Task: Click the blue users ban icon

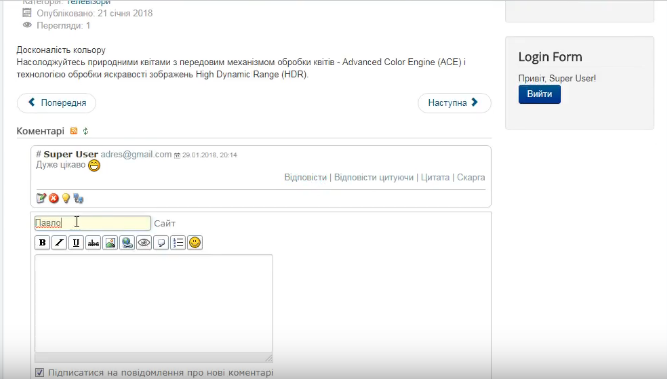Action: 78,198
